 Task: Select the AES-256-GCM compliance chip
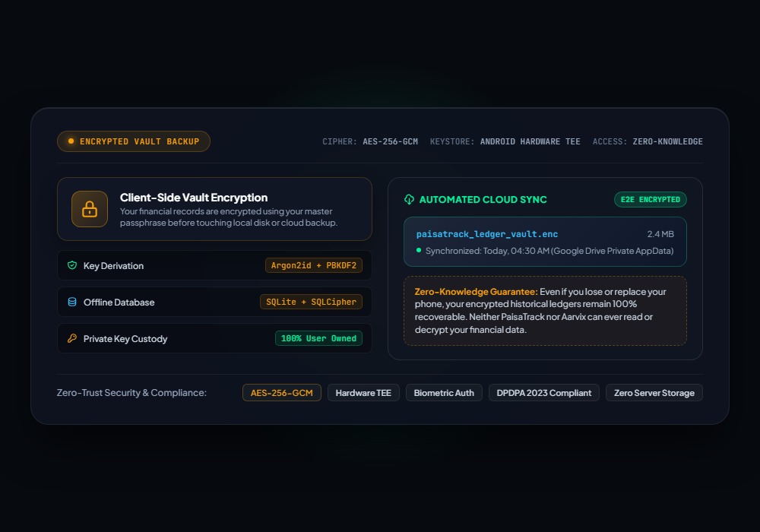click(282, 392)
